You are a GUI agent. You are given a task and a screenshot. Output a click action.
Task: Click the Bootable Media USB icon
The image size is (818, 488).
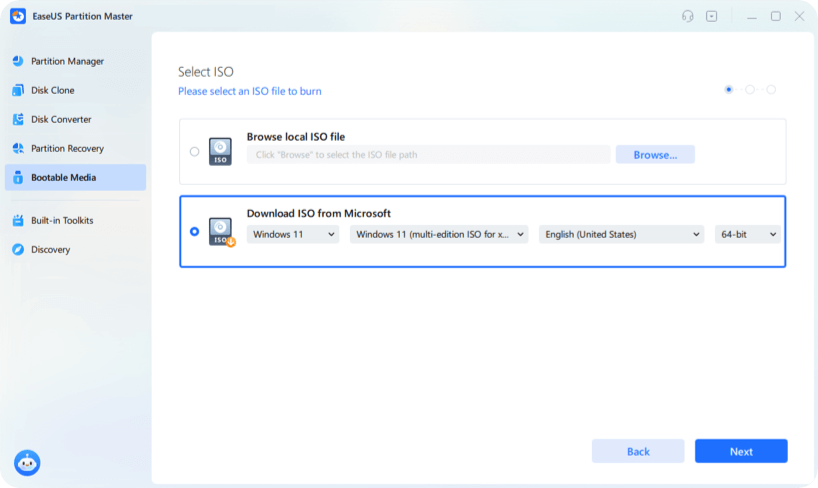(18, 177)
